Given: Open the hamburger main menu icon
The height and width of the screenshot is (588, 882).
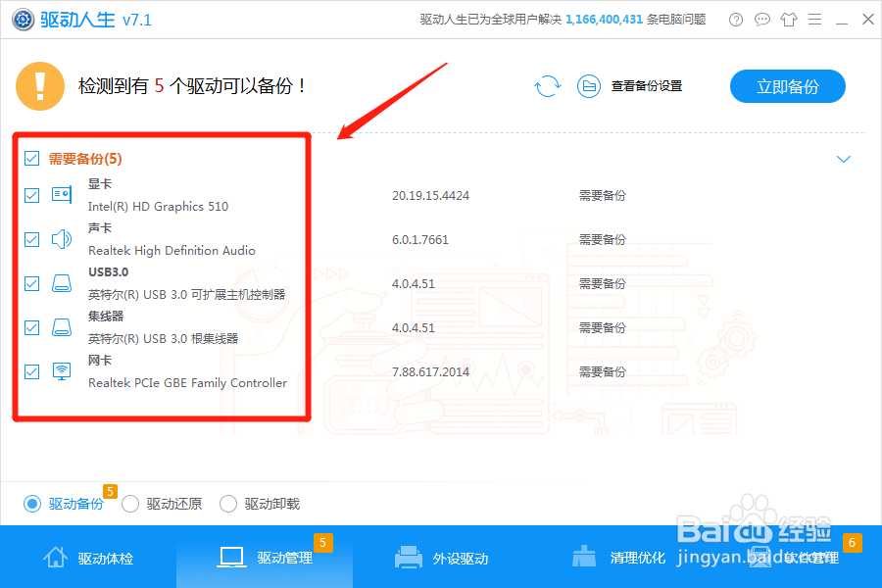Looking at the screenshot, I should 814,20.
